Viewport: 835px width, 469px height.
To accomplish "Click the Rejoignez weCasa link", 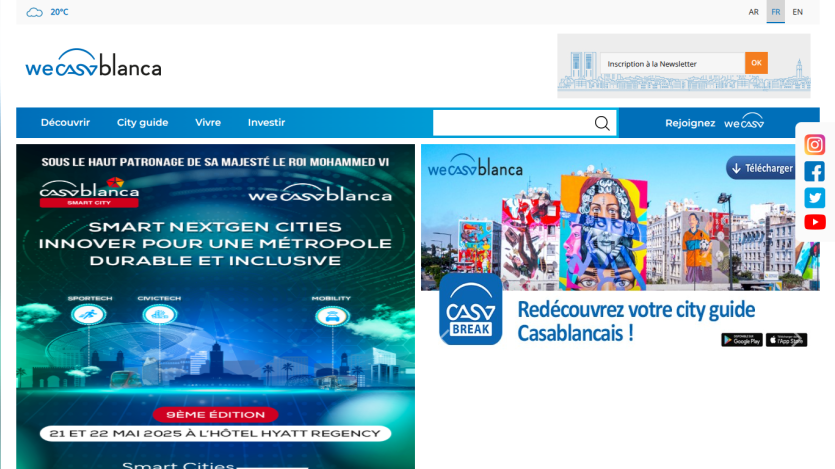I will (x=714, y=122).
